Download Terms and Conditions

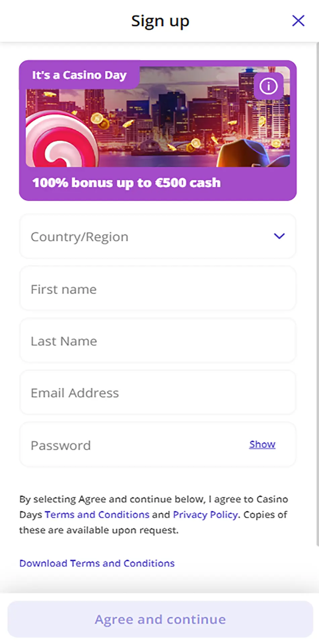click(x=97, y=563)
